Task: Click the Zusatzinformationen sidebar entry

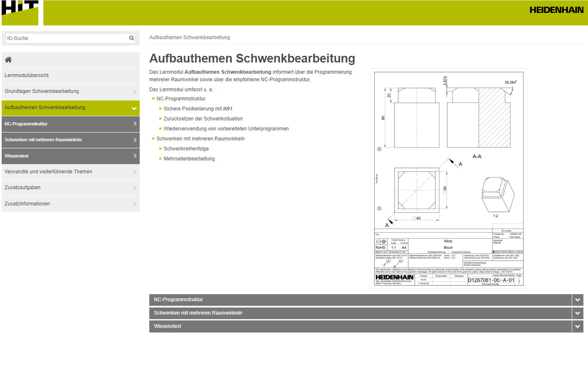Action: click(x=28, y=204)
